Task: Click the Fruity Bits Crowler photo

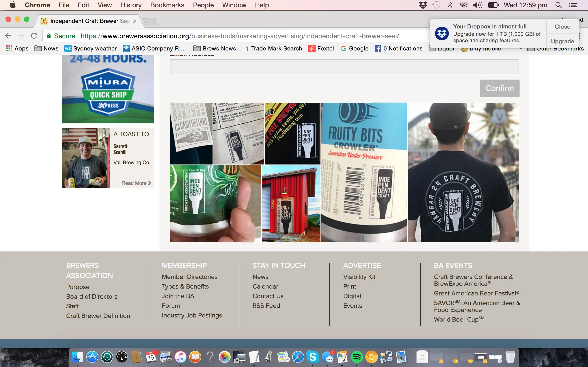Action: pos(364,172)
